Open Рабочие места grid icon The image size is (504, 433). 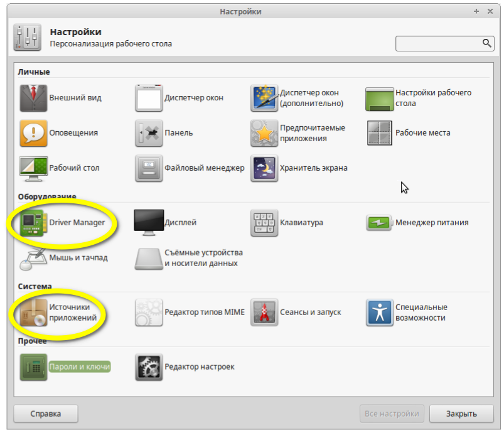[380, 133]
